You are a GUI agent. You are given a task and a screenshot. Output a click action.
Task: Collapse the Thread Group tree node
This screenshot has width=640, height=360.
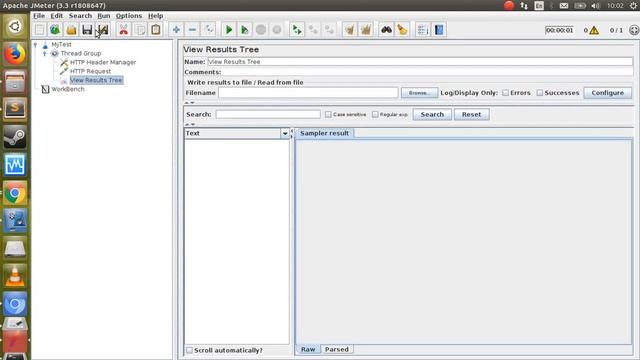(x=44, y=53)
